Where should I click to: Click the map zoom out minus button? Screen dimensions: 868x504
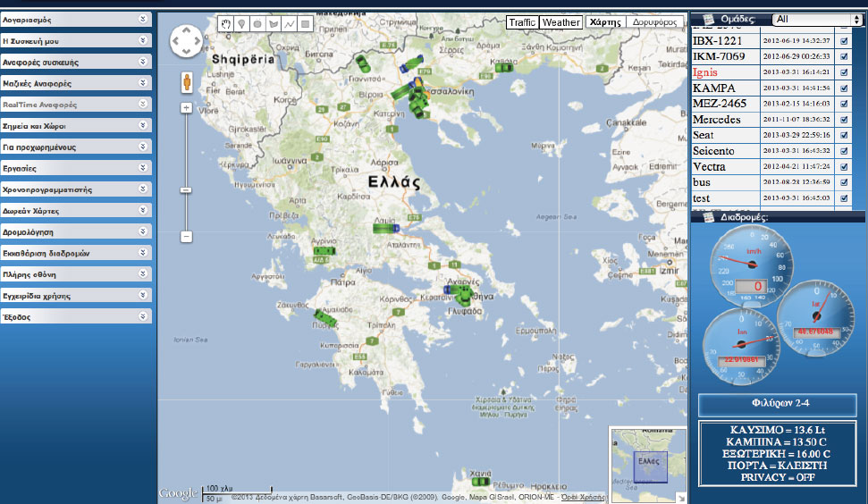[187, 237]
